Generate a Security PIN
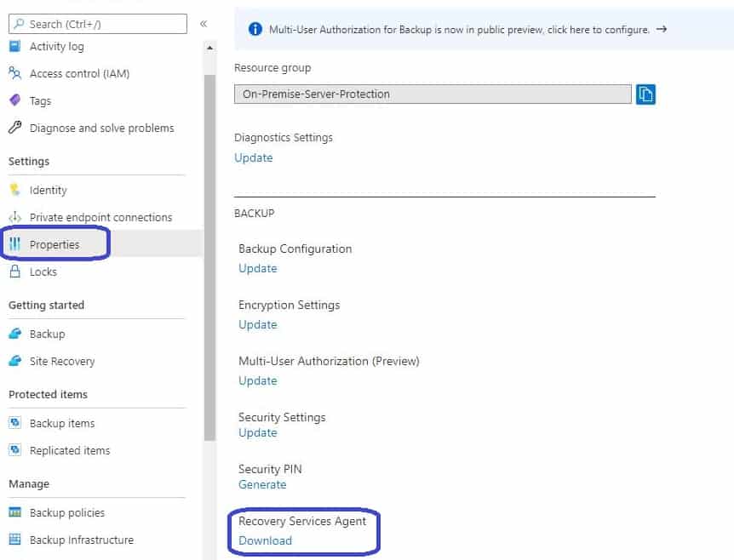The height and width of the screenshot is (560, 734). [262, 484]
